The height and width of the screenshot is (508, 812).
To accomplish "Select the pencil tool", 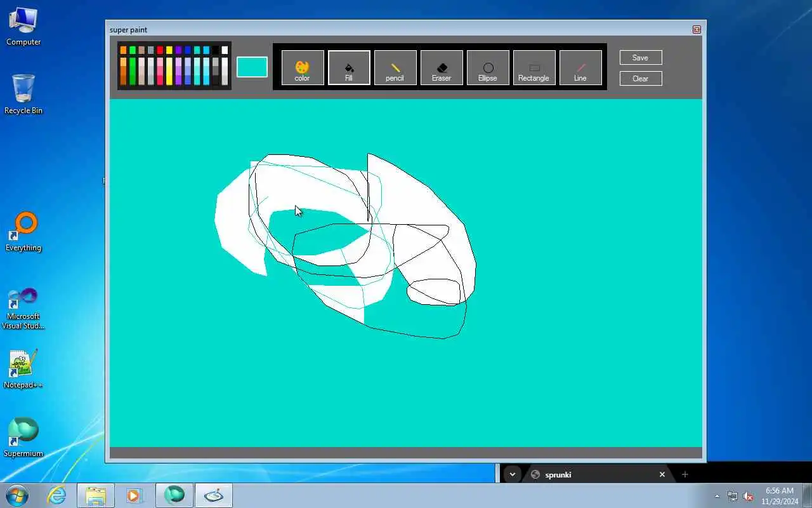I will click(x=395, y=67).
